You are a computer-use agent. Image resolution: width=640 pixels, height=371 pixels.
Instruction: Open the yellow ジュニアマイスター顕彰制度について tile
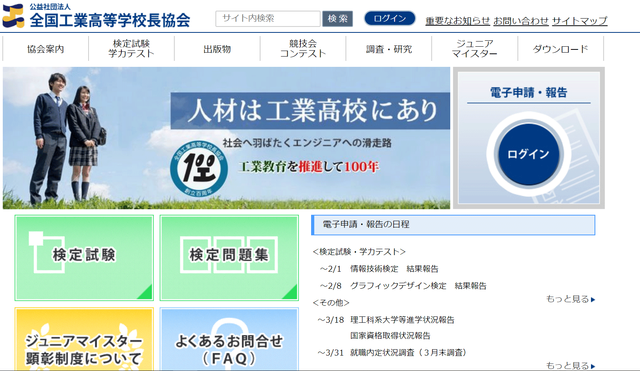point(84,339)
